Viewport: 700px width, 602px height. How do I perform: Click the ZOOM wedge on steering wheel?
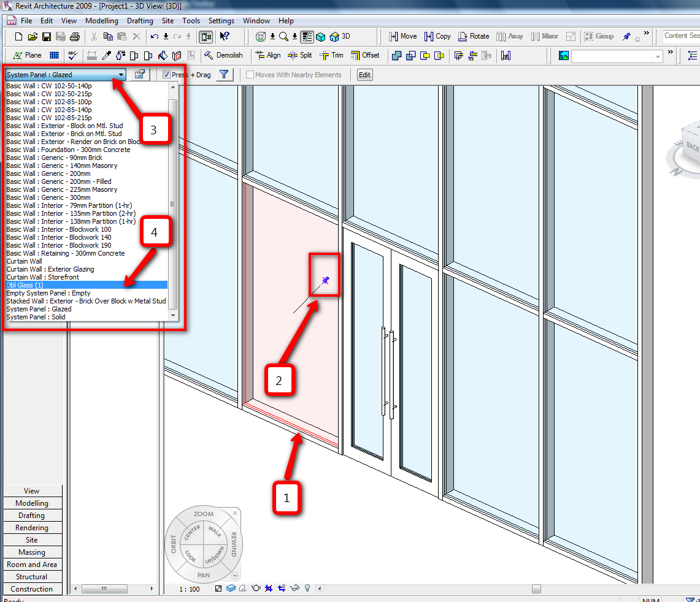pos(203,514)
